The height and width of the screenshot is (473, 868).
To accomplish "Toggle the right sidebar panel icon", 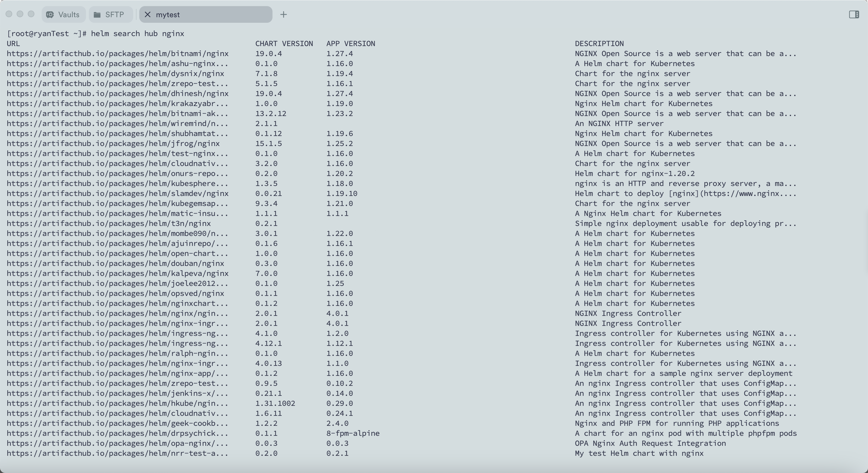I will coord(854,14).
